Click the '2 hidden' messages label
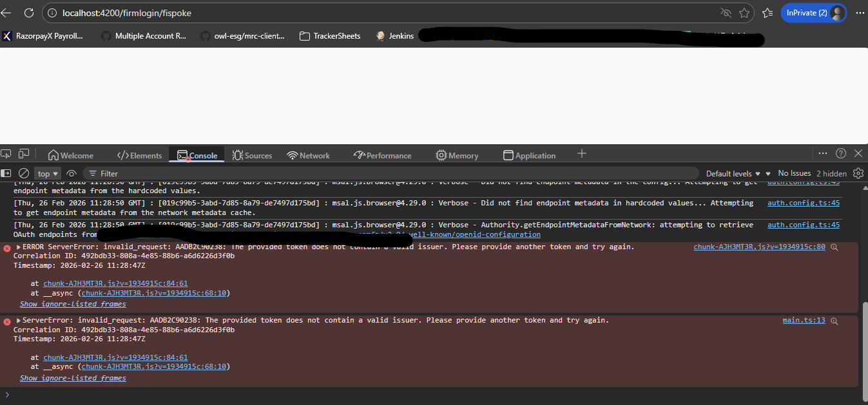 pyautogui.click(x=831, y=173)
